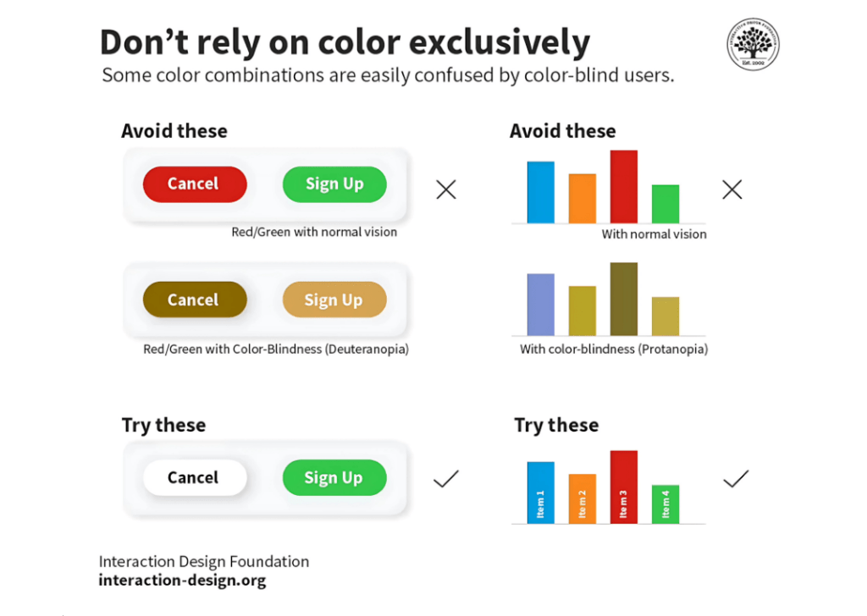
Task: Click the red Cancel button
Action: pyautogui.click(x=195, y=184)
